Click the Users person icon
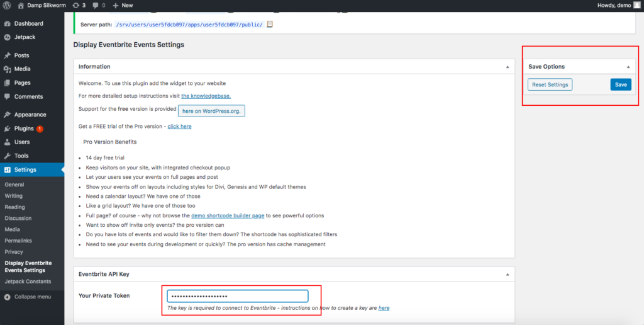The height and width of the screenshot is (325, 644). tap(7, 142)
